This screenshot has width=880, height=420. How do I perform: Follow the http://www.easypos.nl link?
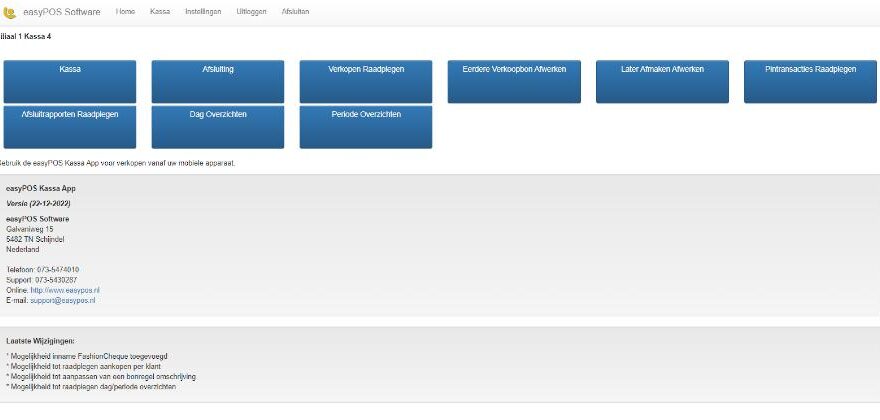(65, 290)
